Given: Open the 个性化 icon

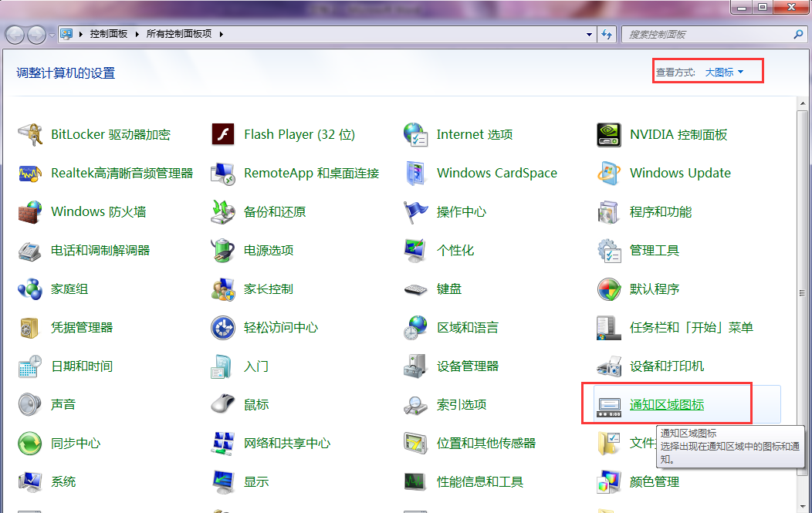Looking at the screenshot, I should [415, 251].
